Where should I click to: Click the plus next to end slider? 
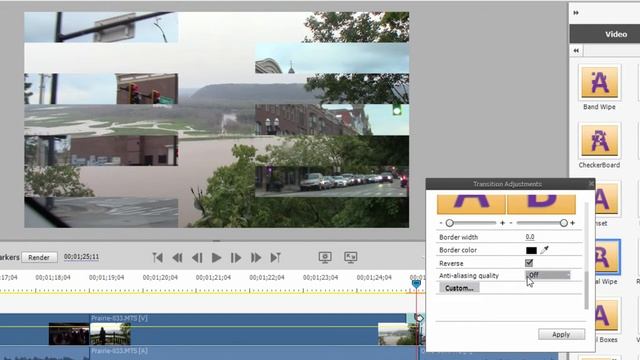(573, 223)
